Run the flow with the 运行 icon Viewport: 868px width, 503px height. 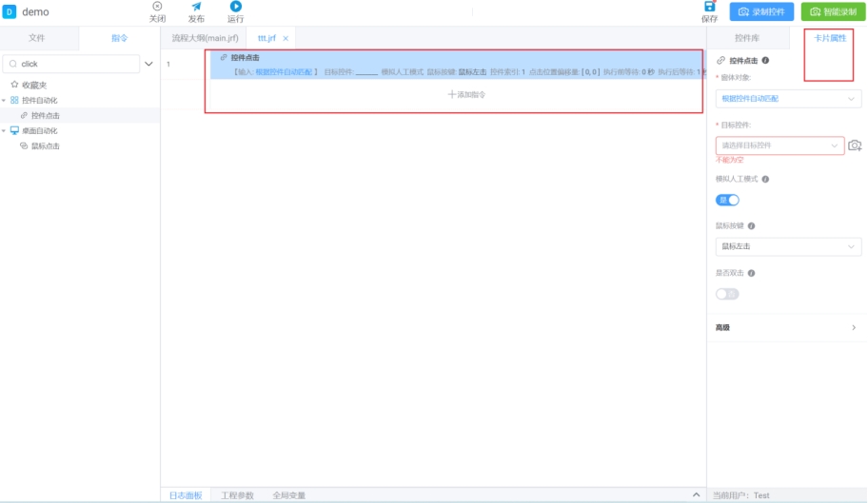pyautogui.click(x=235, y=8)
